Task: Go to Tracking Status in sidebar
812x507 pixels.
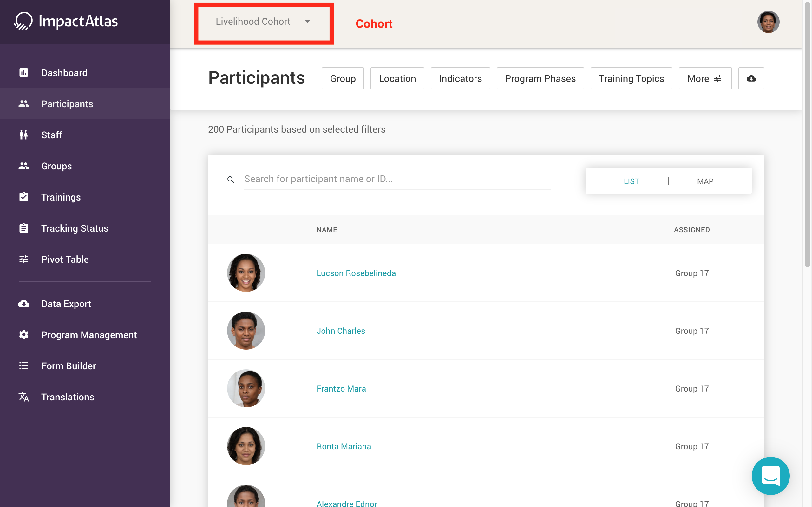Action: [75, 228]
